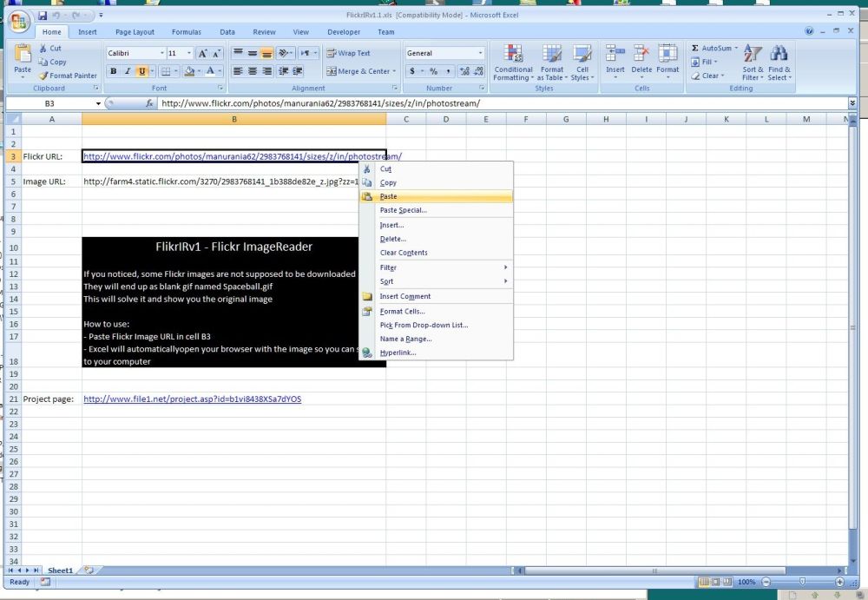Viewport: 868px width, 600px height.
Task: Open Sort submenu in context menu
Action: pyautogui.click(x=437, y=281)
